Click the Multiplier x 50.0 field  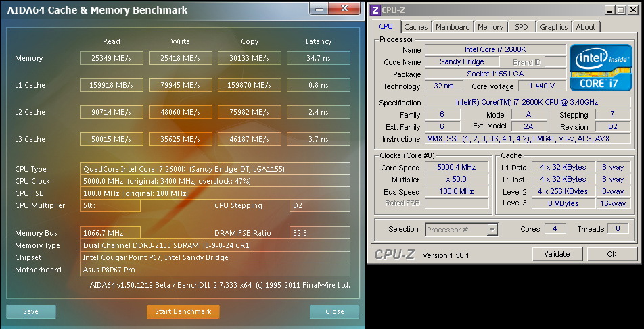coord(457,179)
